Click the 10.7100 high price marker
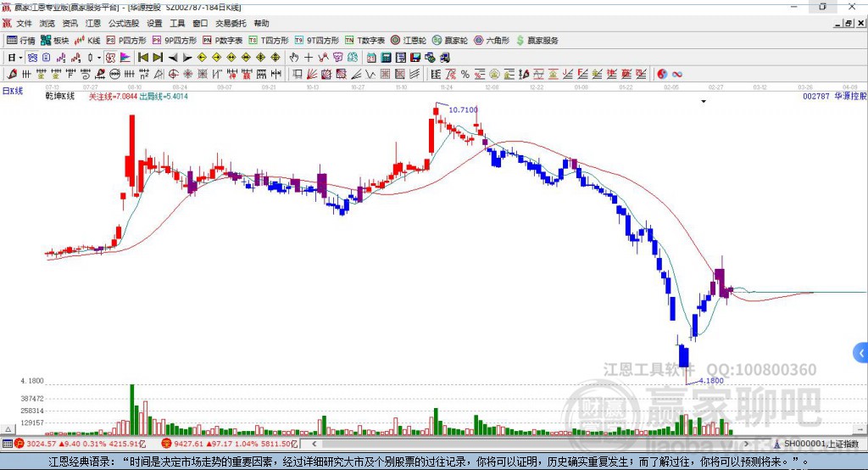Screen dimensions: 868x470 pos(463,109)
